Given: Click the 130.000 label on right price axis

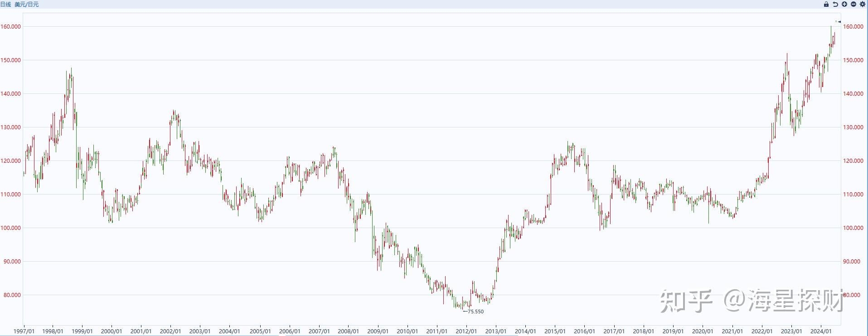Looking at the screenshot, I should (x=853, y=127).
